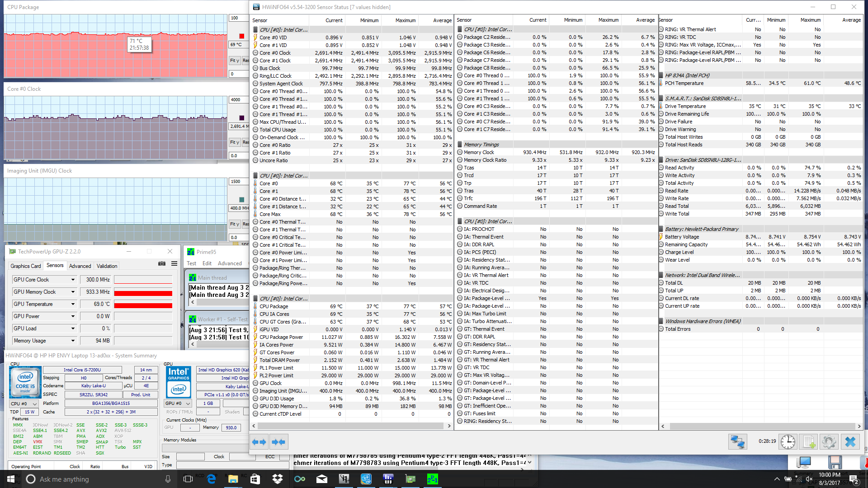Open the GPU-Z hamburger menu icon

click(x=174, y=263)
